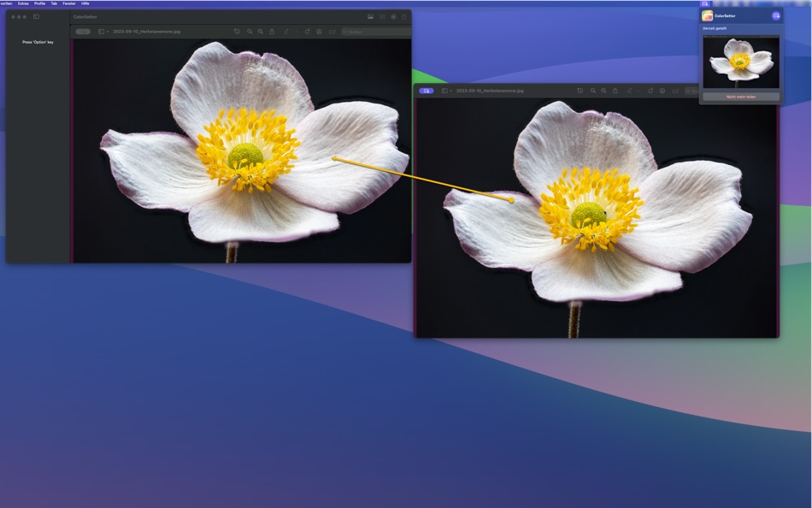Screen dimensions: 812x508
Task: Zoom out in right Preview window
Action: click(593, 91)
